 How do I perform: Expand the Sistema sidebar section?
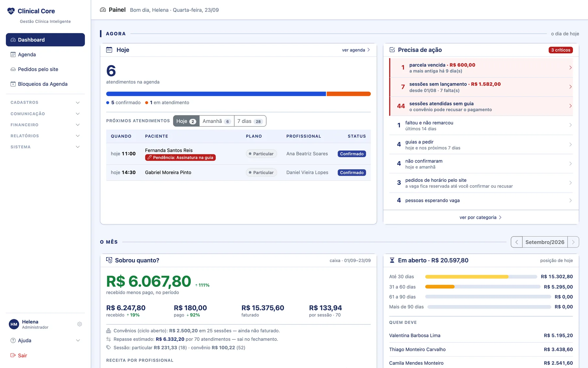pos(45,147)
